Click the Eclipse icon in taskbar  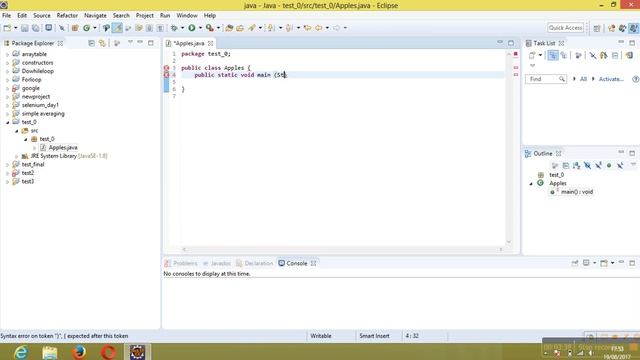point(138,351)
